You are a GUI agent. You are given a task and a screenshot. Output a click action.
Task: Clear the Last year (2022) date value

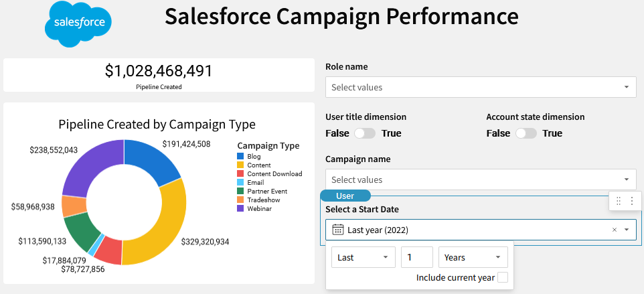click(x=615, y=230)
